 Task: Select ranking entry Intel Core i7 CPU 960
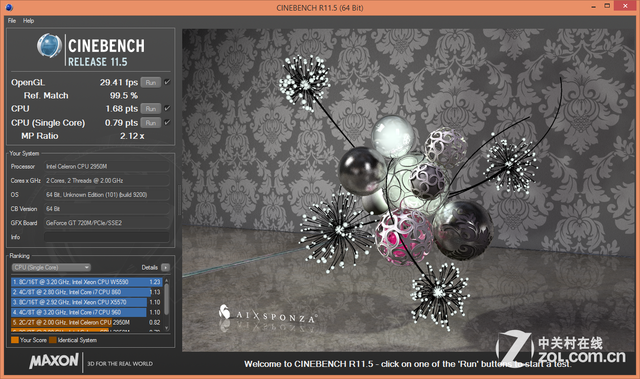point(87,313)
